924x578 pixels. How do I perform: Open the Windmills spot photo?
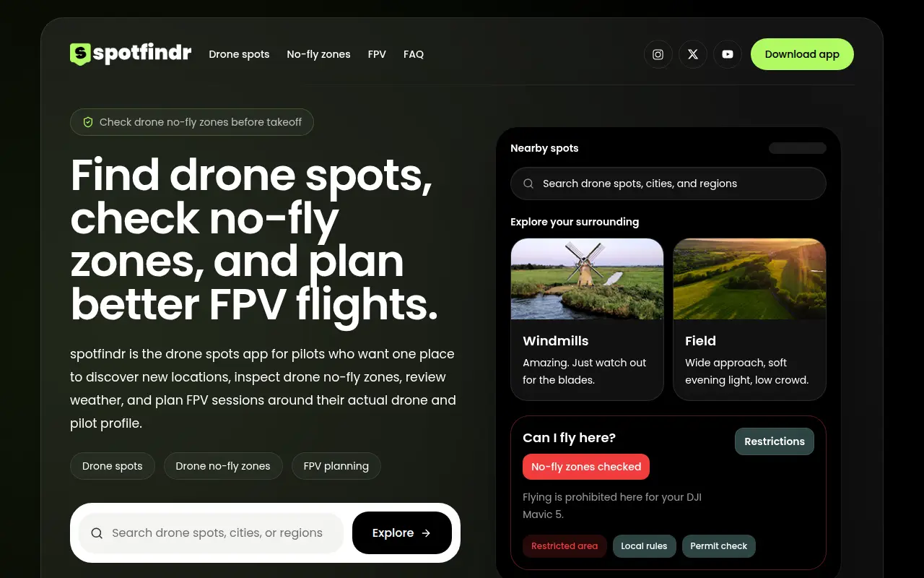pyautogui.click(x=587, y=279)
